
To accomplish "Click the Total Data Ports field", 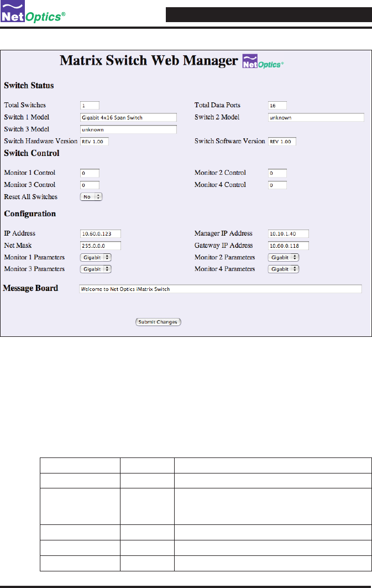I will click(x=277, y=105).
